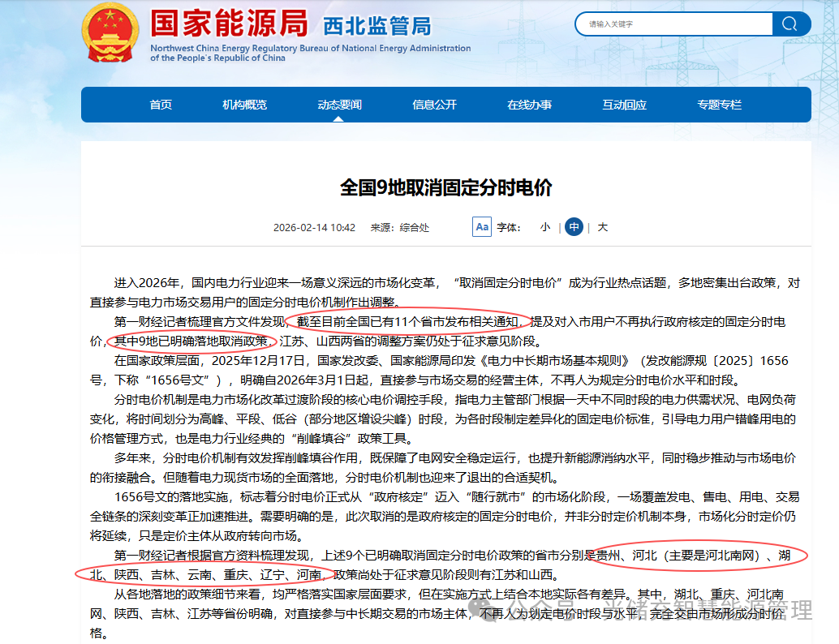This screenshot has height=644, width=839.
Task: Click the 国家能源局 site title
Action: pos(230,25)
